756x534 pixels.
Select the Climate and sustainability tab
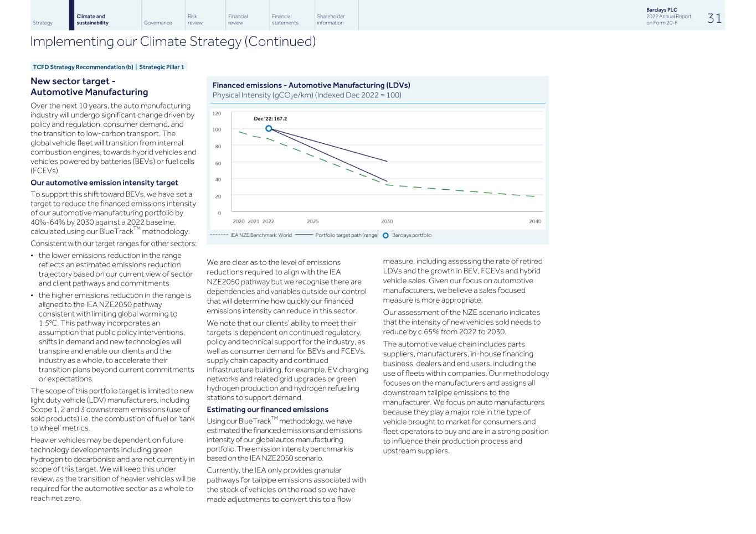tap(92, 20)
